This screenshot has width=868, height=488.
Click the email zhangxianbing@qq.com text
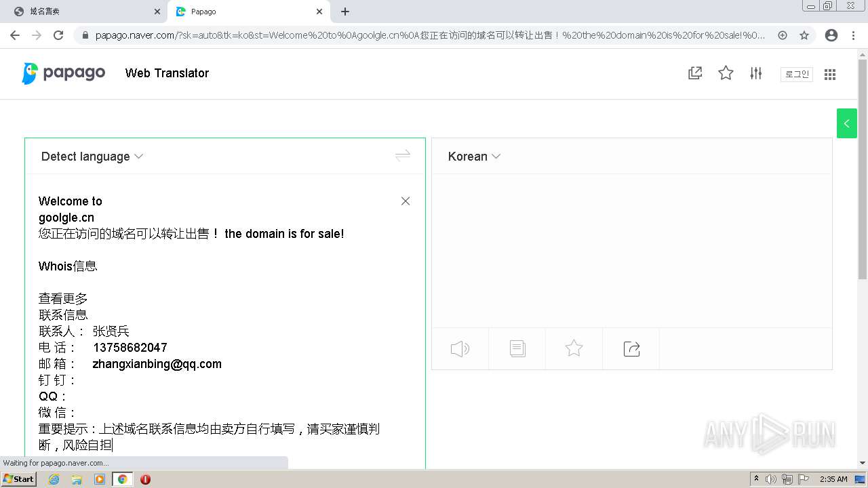(x=157, y=364)
